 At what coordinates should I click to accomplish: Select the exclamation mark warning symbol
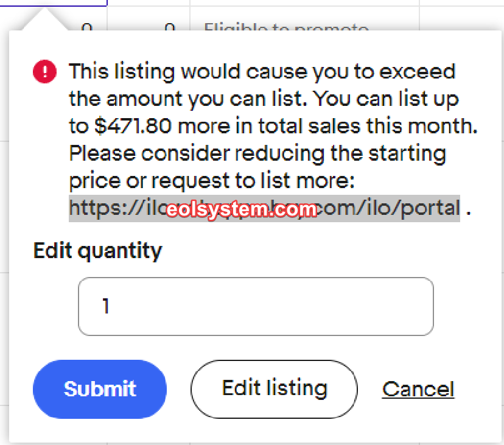[x=44, y=71]
